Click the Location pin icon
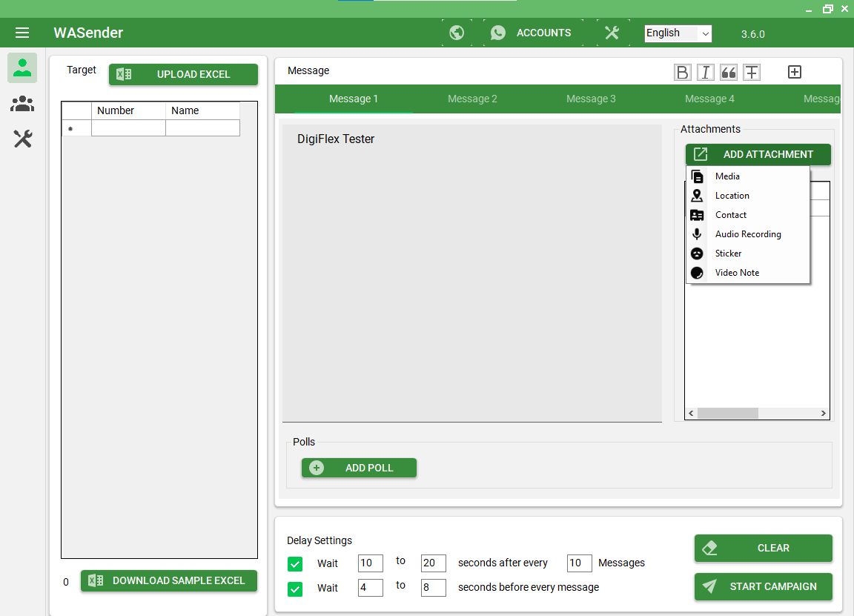 (697, 196)
